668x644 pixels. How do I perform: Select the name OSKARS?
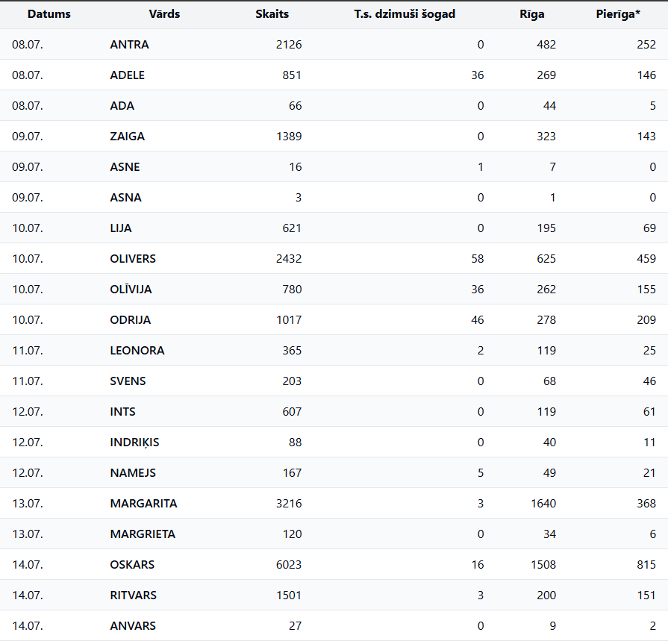(132, 565)
